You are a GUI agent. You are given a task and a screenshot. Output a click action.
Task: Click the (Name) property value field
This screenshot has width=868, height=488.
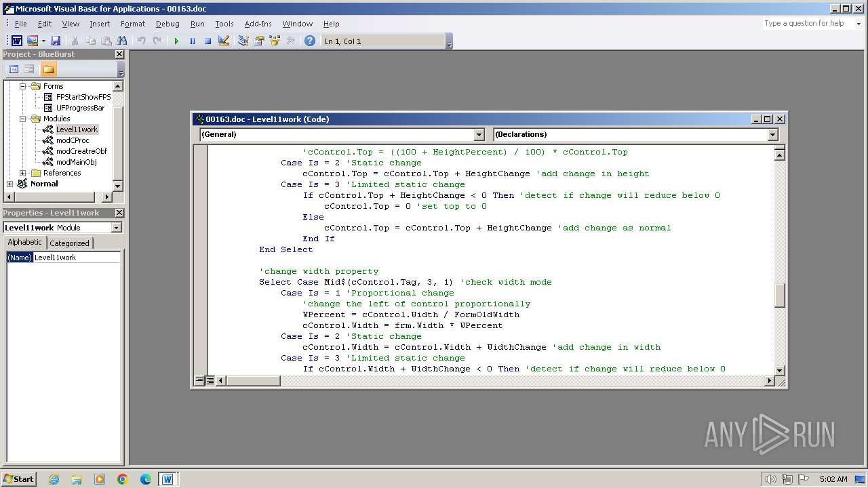tap(77, 258)
